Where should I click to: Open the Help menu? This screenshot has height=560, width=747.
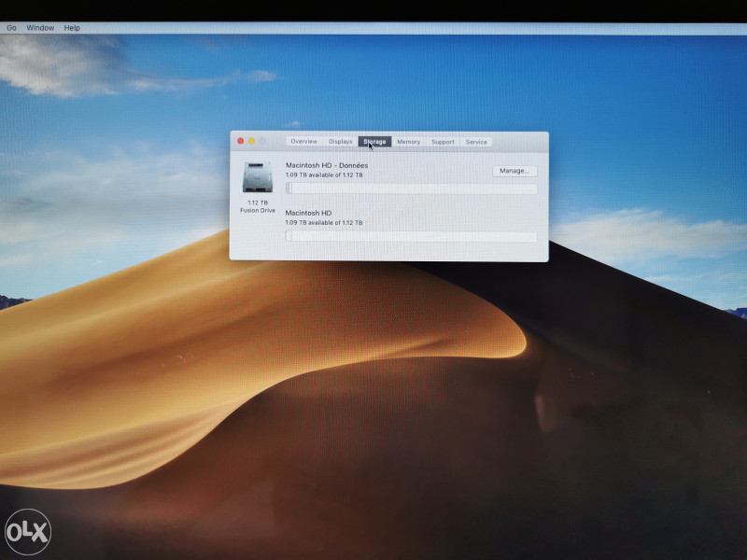tap(72, 28)
